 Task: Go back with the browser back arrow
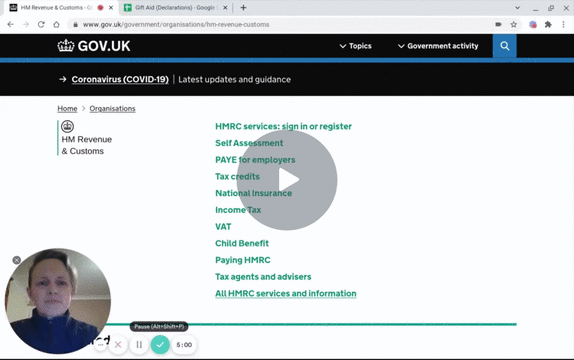[10, 25]
